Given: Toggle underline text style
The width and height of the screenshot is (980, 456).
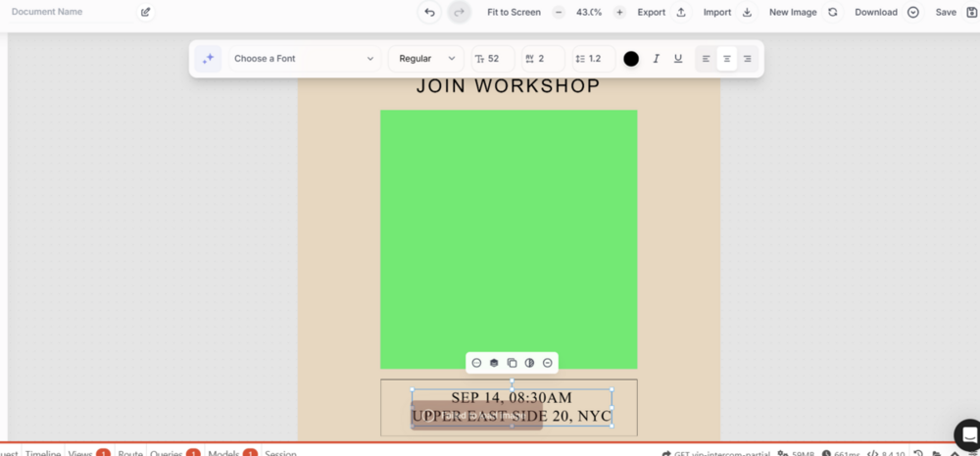Looking at the screenshot, I should [x=678, y=58].
